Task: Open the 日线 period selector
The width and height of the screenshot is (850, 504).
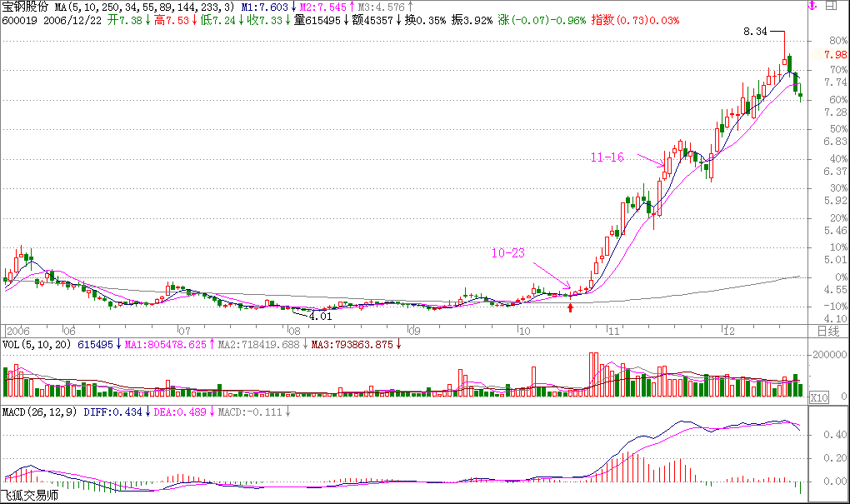Action: click(x=827, y=331)
